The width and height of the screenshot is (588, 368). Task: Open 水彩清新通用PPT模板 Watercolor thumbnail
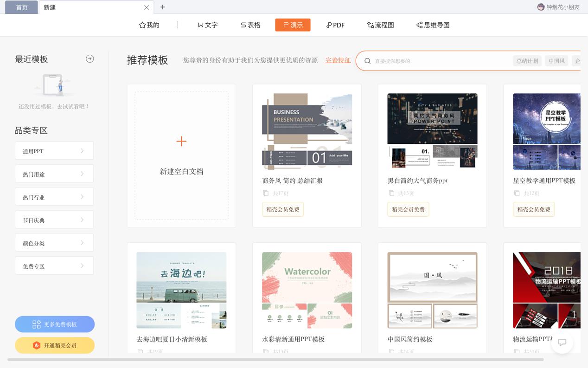tap(307, 290)
